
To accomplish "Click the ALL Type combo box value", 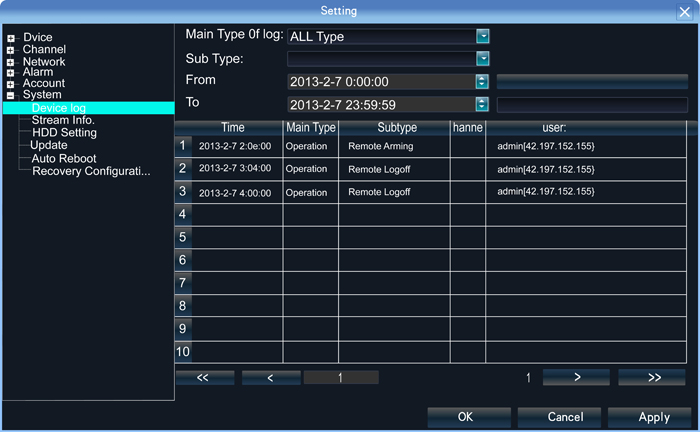I will point(382,36).
